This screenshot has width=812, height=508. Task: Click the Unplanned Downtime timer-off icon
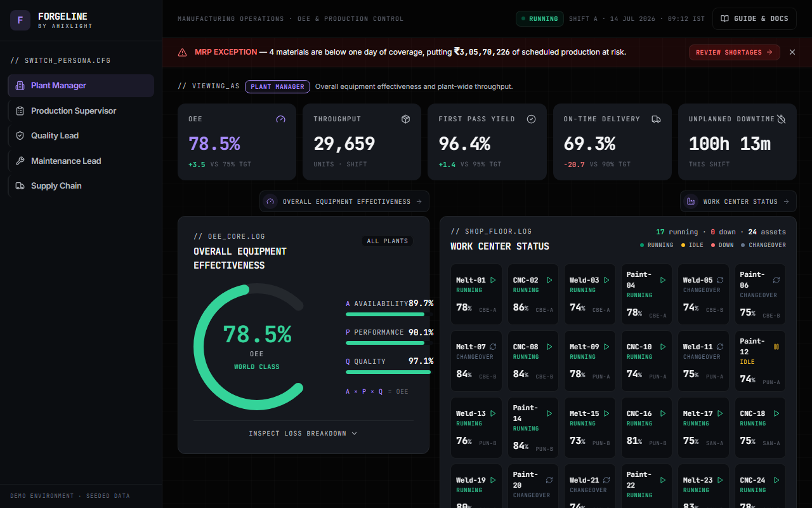coord(782,119)
